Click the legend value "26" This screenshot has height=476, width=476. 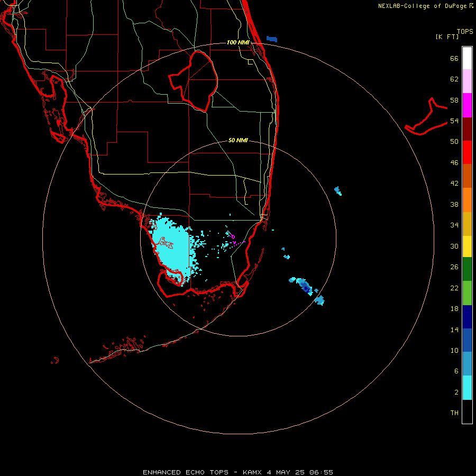[454, 267]
